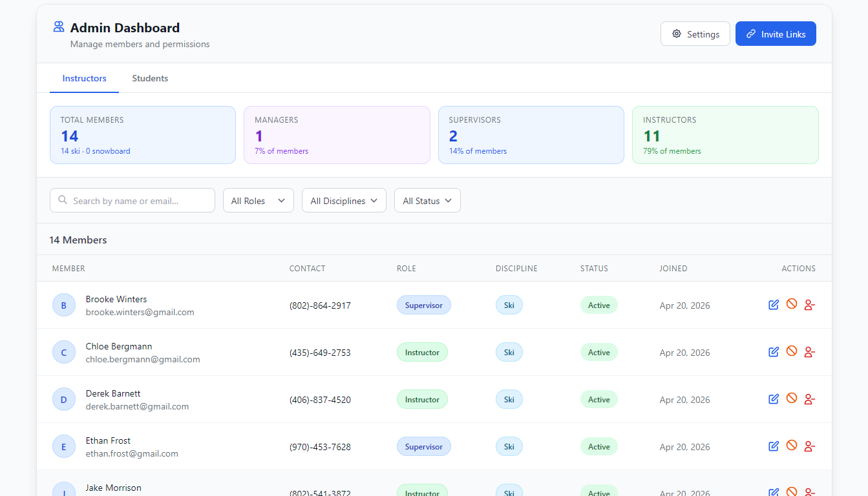868x496 pixels.
Task: Click the Admin Dashboard users icon
Action: pos(59,27)
